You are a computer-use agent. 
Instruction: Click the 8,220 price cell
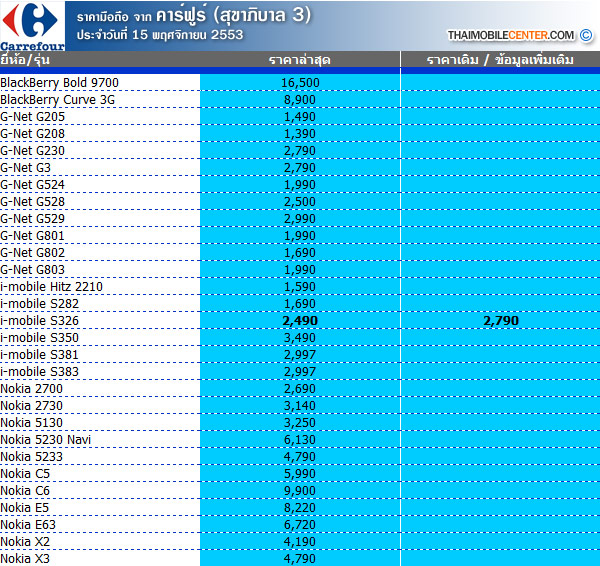click(300, 507)
